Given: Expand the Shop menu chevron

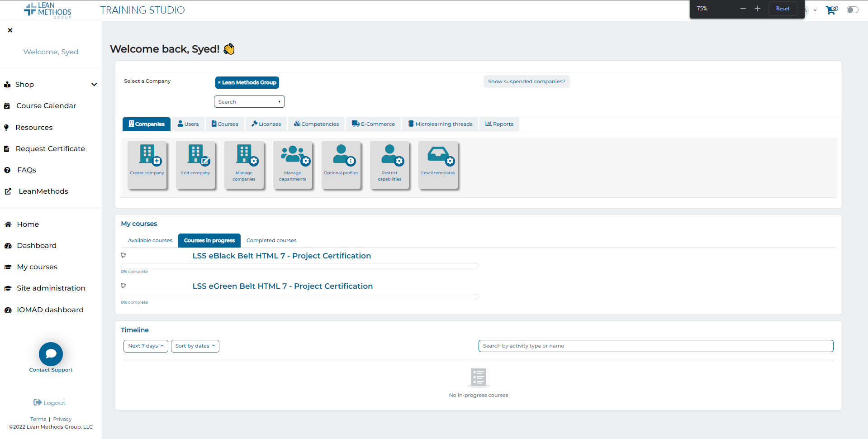Looking at the screenshot, I should tap(94, 85).
